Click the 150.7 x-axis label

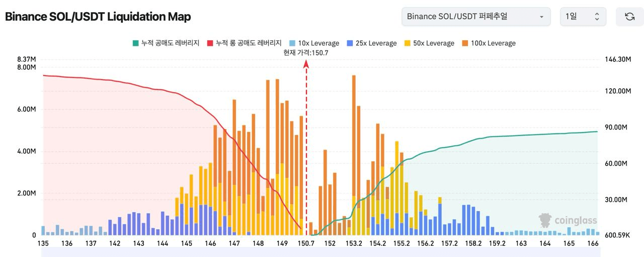(x=306, y=243)
